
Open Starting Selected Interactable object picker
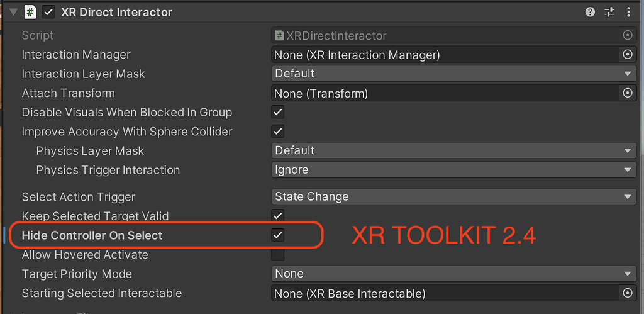click(x=627, y=293)
